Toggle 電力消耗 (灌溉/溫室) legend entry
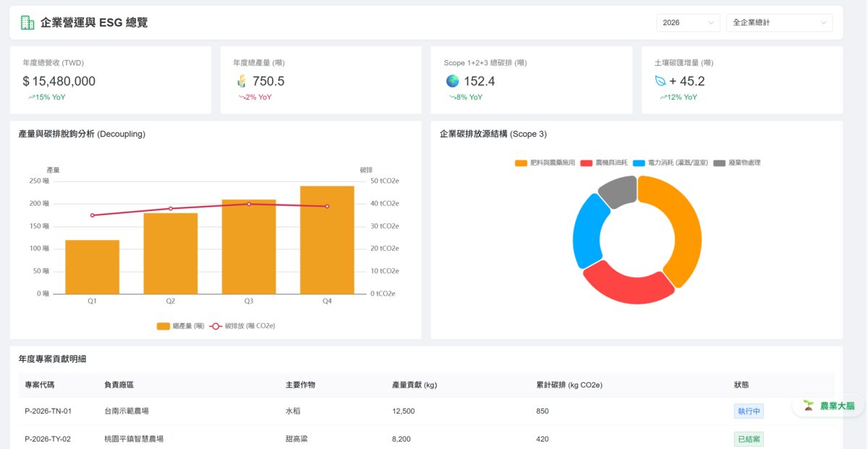Screen dimensions: 868x449 tap(671, 163)
